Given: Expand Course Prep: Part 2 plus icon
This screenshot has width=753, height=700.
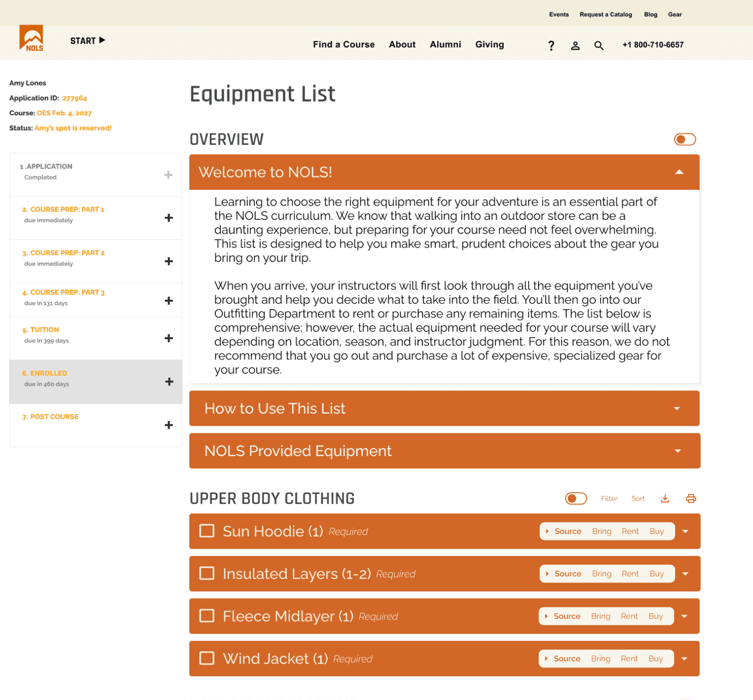Looking at the screenshot, I should point(169,261).
